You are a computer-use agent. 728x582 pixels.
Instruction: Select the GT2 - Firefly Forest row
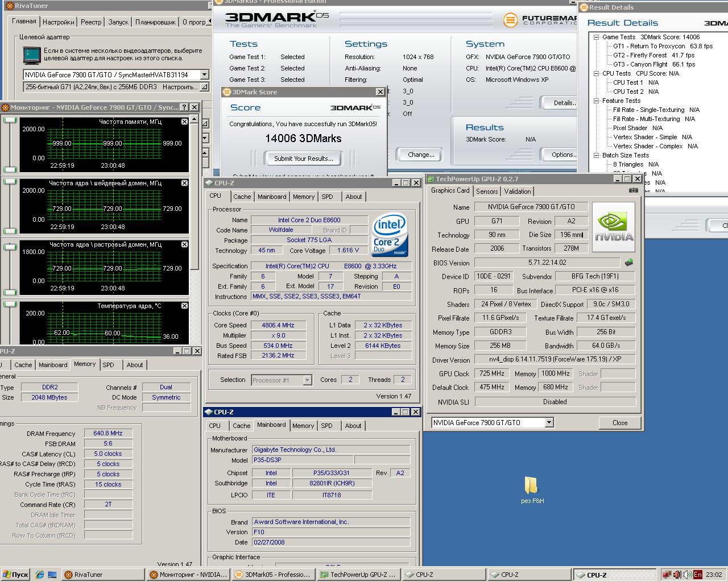654,55
